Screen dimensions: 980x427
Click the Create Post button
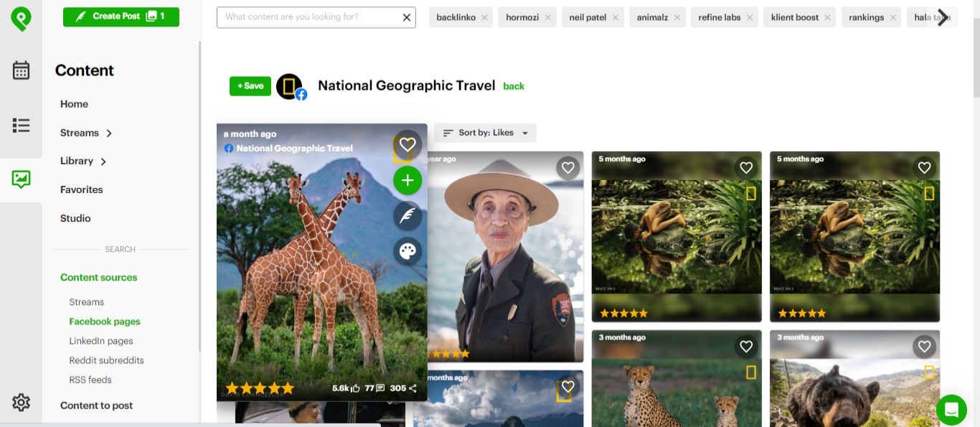coord(121,17)
